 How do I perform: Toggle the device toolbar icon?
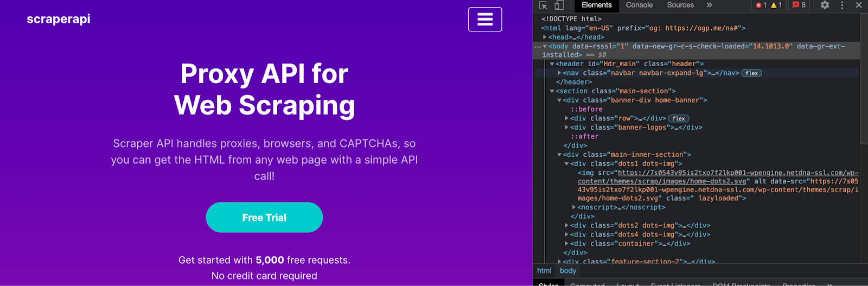pyautogui.click(x=559, y=5)
